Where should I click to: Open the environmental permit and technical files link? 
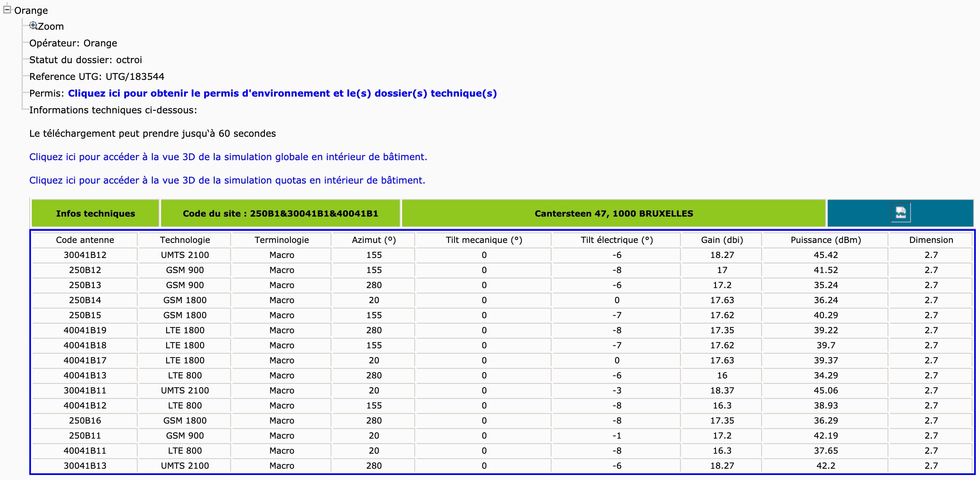[282, 93]
